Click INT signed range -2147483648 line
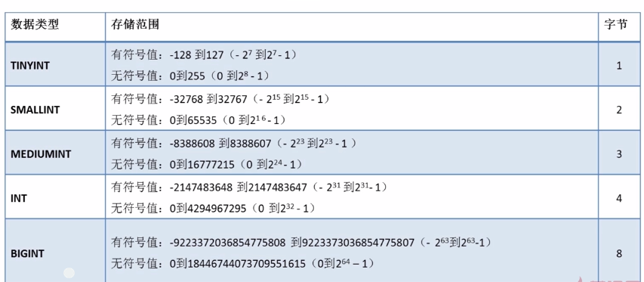Viewport: 644px width, 282px height. [x=249, y=187]
